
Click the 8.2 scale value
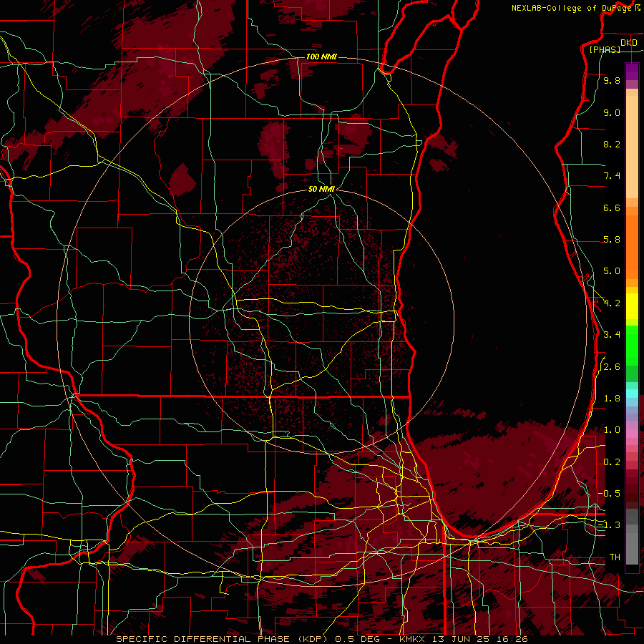(612, 145)
